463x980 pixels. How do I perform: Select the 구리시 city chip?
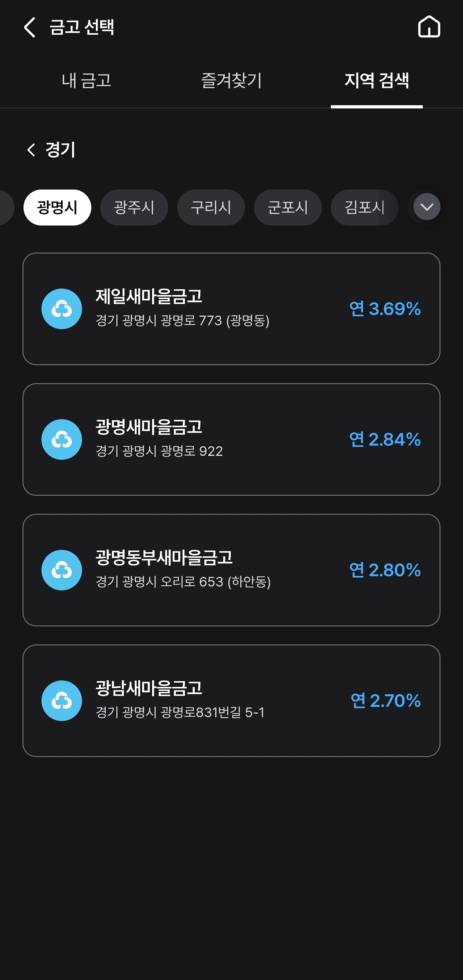211,207
